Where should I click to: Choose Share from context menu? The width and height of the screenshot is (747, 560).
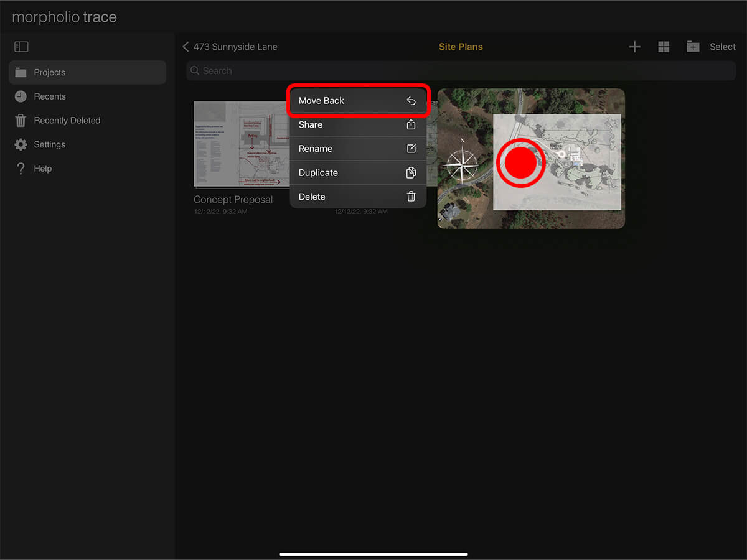358,124
